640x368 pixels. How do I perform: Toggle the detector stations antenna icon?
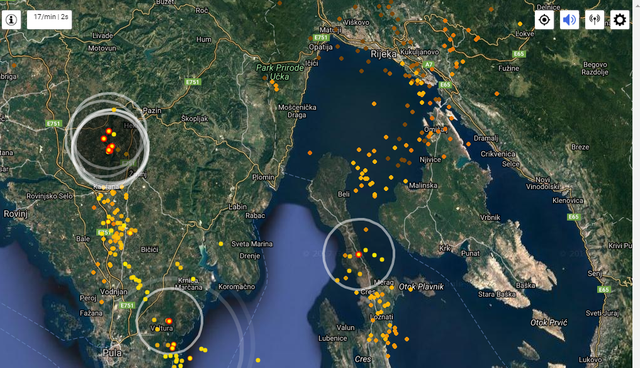tap(595, 20)
